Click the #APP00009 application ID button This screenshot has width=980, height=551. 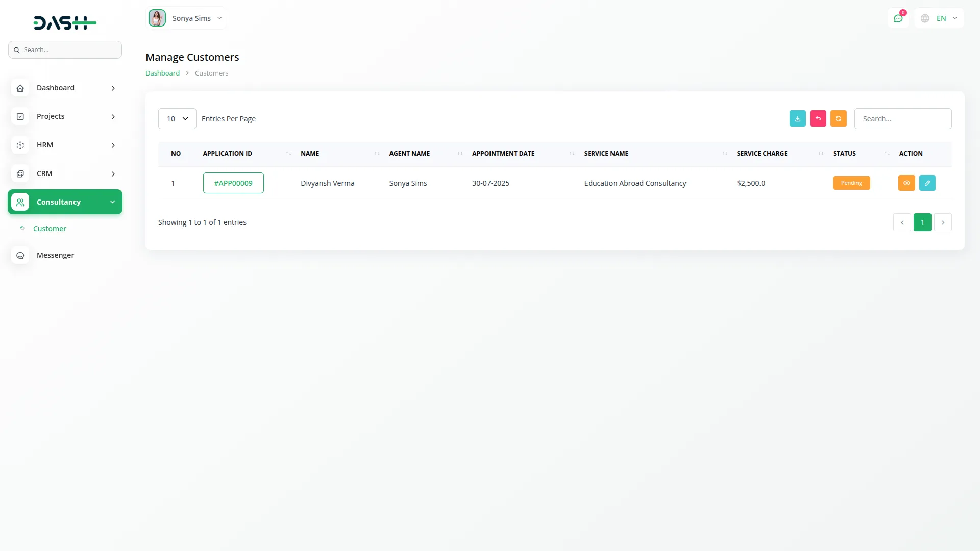pyautogui.click(x=233, y=183)
